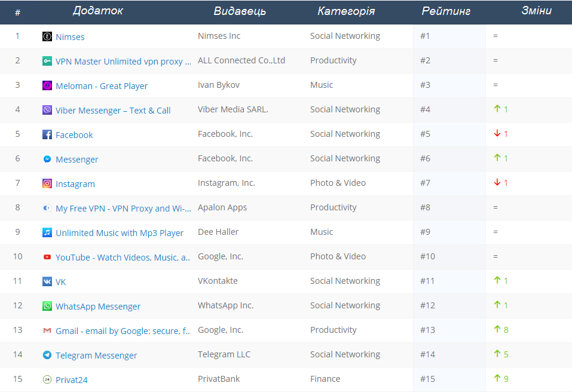Open the Unlimited Music with Mp3 Player link
The width and height of the screenshot is (572, 392).
(120, 232)
